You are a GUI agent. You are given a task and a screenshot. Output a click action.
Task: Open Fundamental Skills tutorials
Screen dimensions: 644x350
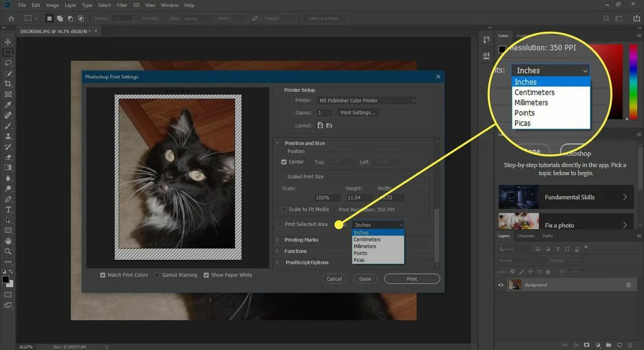coord(566,197)
